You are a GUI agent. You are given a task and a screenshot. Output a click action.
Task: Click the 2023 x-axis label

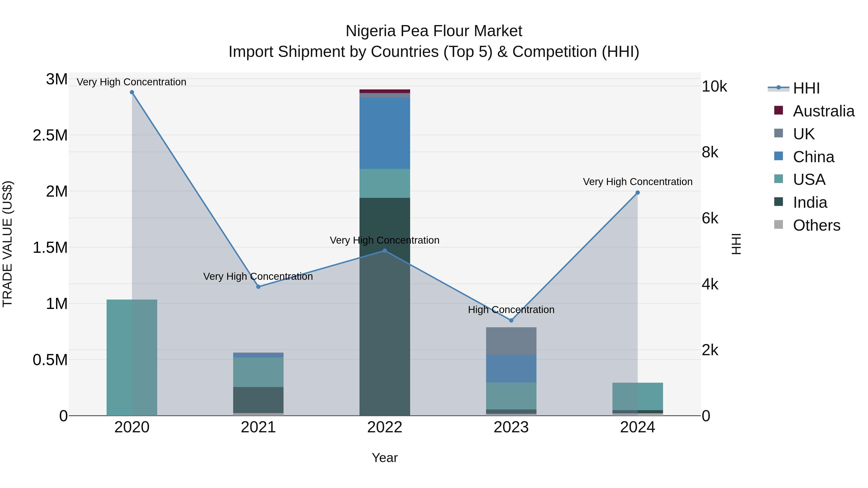point(511,427)
